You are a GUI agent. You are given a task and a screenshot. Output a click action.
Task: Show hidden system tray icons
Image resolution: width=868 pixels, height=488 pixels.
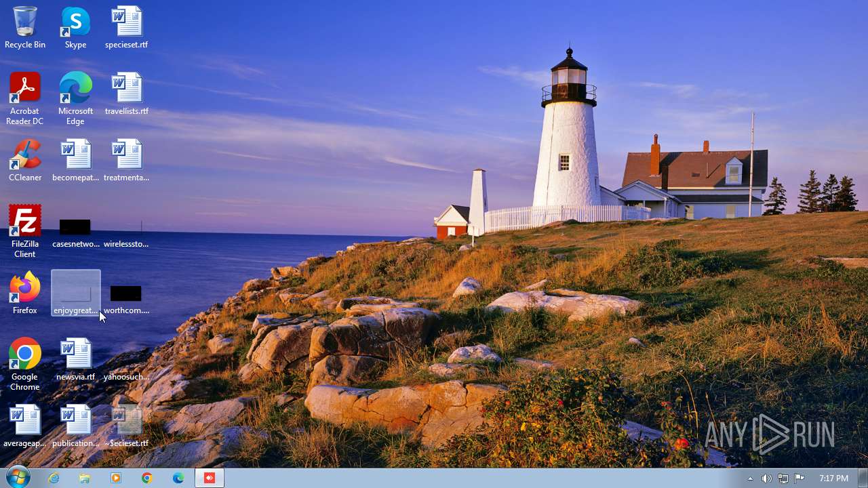tap(750, 479)
